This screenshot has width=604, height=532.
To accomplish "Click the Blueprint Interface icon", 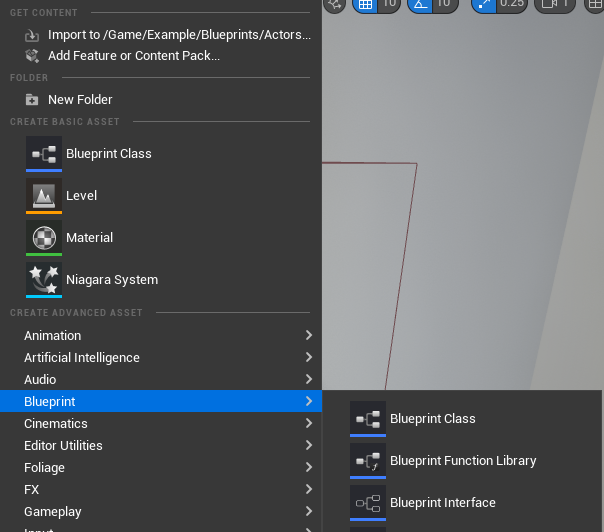I will 368,503.
